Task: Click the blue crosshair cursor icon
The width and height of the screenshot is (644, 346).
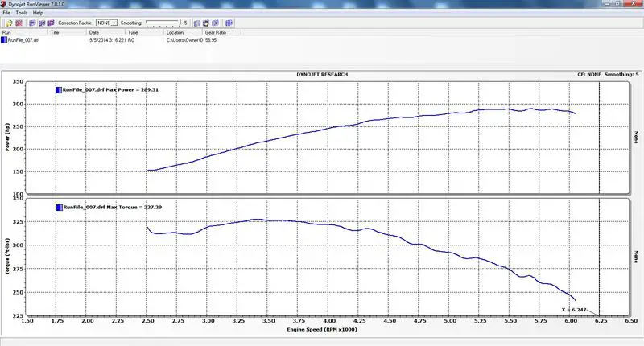Action: (x=229, y=23)
